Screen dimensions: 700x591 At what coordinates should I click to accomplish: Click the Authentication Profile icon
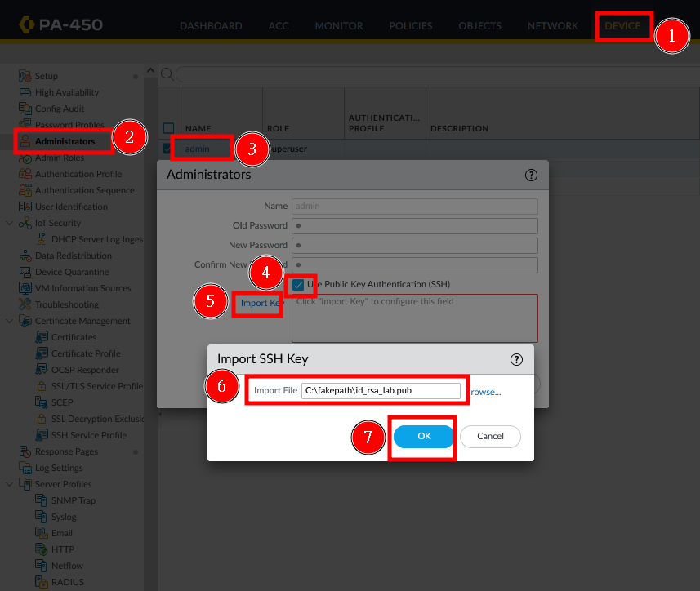(x=25, y=174)
